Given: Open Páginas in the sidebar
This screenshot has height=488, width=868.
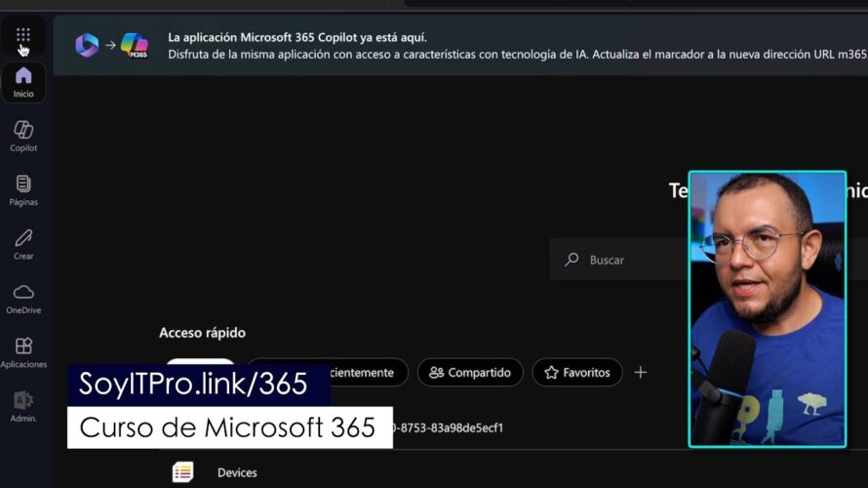Looking at the screenshot, I should 23,190.
